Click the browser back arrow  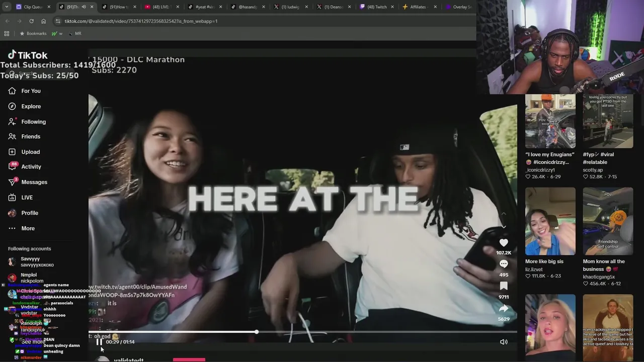point(8,21)
